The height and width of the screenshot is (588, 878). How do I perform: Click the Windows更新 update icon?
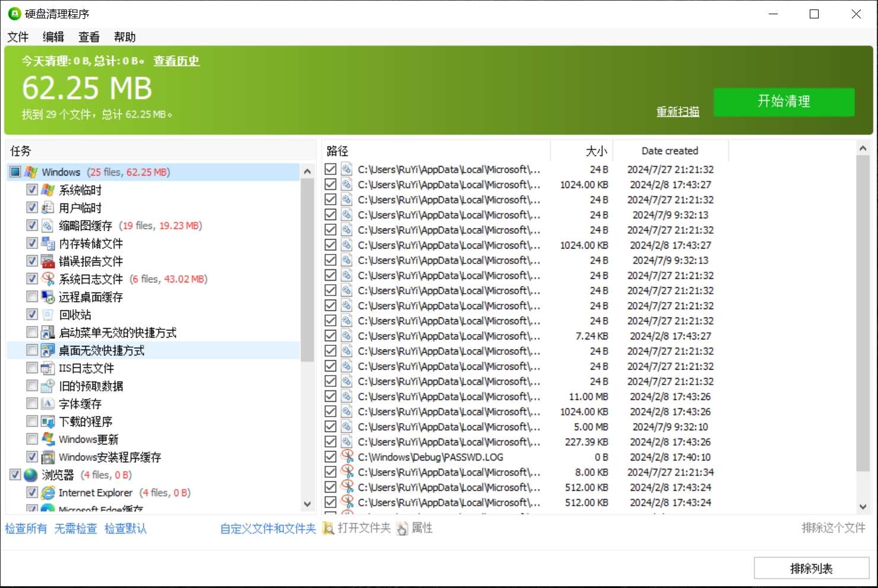[x=47, y=439]
